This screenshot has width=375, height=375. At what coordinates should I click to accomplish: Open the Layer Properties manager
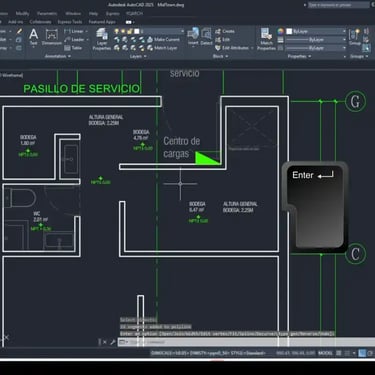tap(102, 39)
